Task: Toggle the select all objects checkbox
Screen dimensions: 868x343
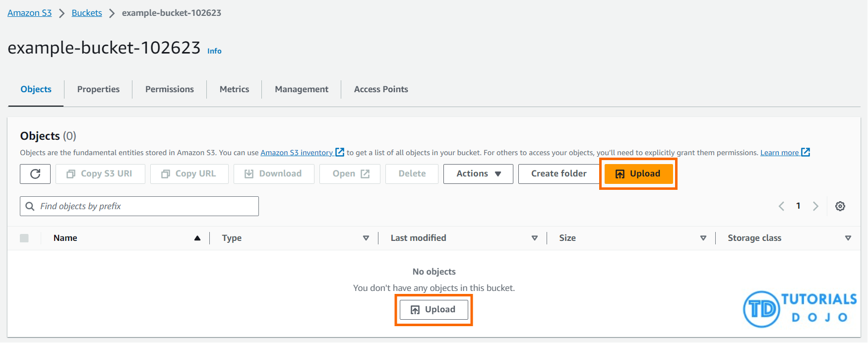Action: [x=24, y=238]
